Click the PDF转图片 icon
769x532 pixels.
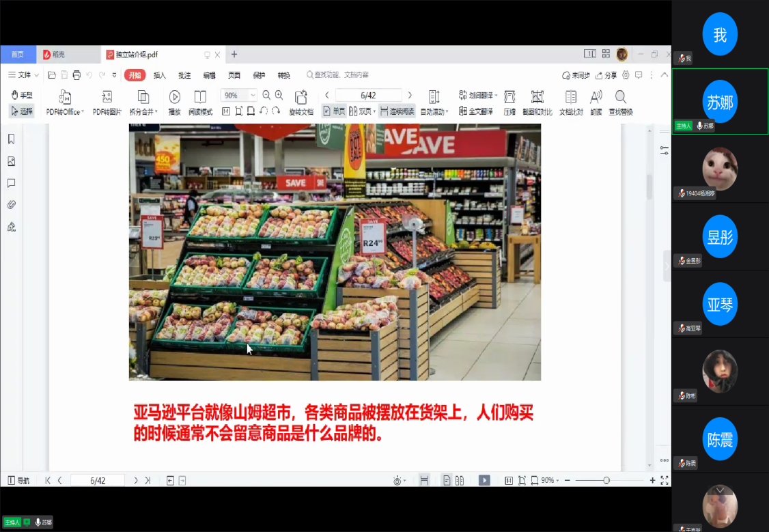pos(107,97)
